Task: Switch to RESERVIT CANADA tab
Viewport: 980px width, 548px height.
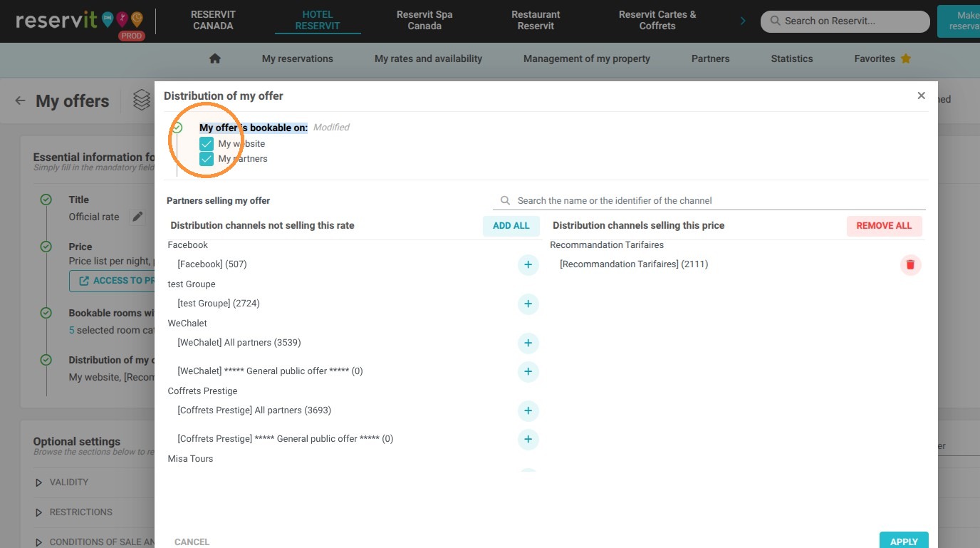Action: click(x=213, y=20)
